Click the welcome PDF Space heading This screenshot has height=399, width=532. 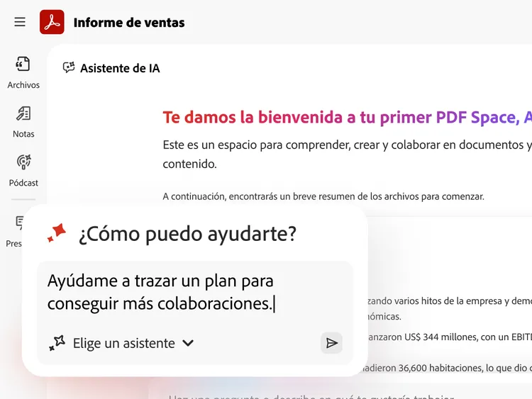347,118
